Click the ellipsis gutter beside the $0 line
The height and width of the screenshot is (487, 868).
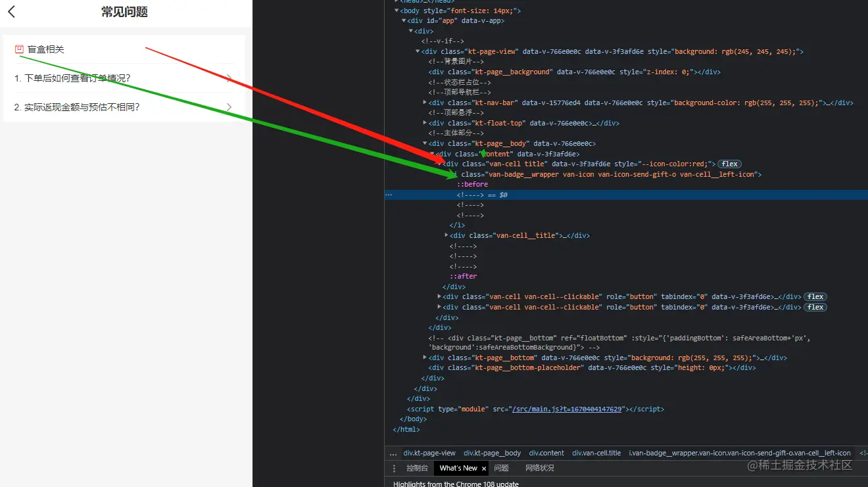389,195
